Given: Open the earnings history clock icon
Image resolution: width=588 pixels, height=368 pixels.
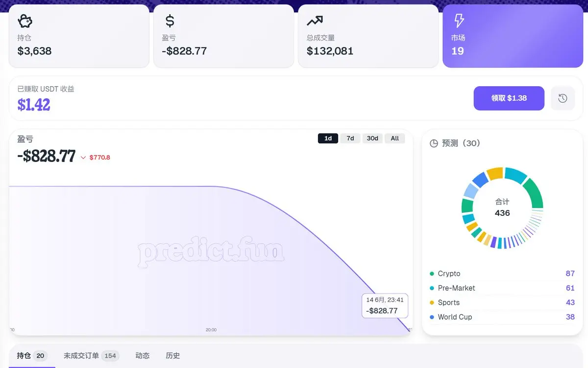Looking at the screenshot, I should coord(563,98).
